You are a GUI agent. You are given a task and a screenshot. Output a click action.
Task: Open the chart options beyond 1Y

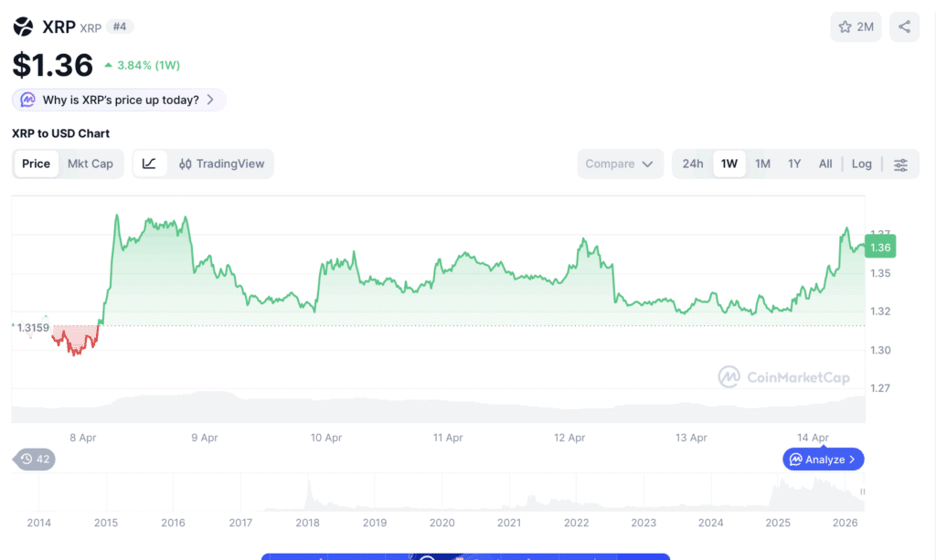click(824, 164)
